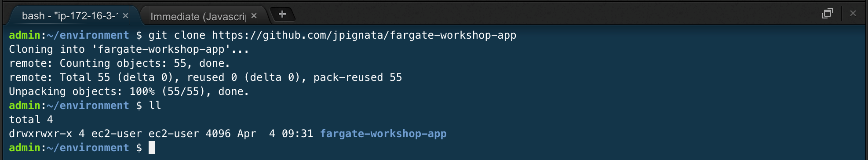Image resolution: width=868 pixels, height=160 pixels.
Task: Click the 09:31 timestamp in the listing
Action: [x=297, y=134]
